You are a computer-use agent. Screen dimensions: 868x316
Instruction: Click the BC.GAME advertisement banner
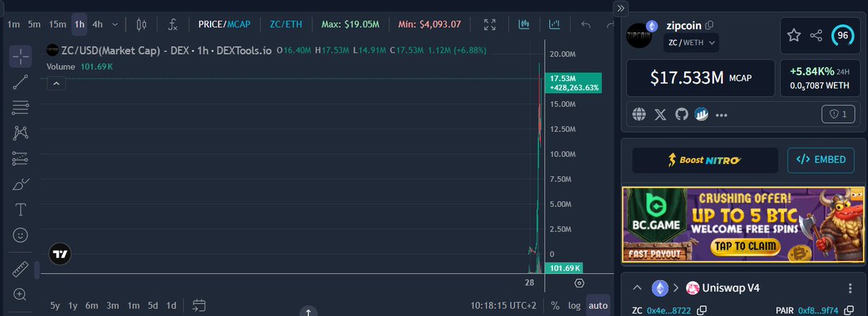point(743,225)
